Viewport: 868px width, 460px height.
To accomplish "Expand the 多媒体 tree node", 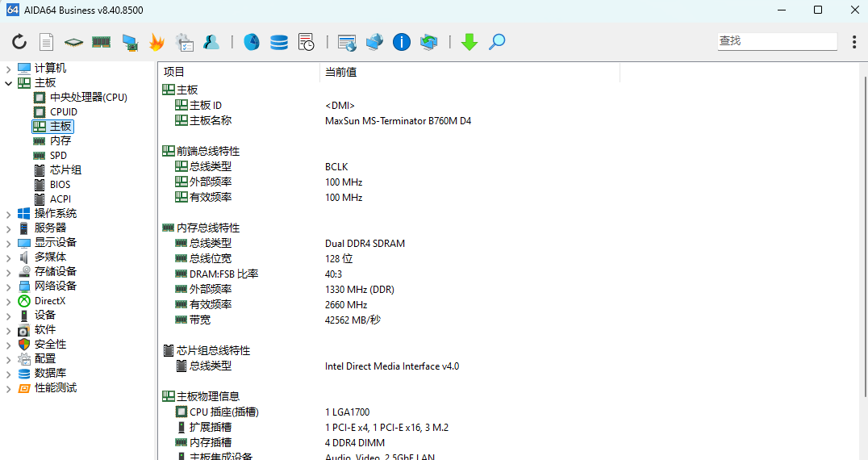I will tap(8, 257).
